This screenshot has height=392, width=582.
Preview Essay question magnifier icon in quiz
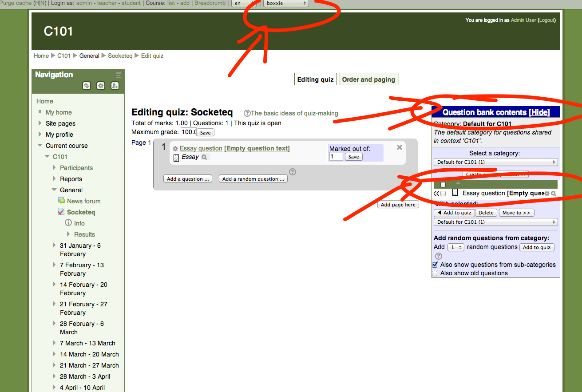point(204,157)
